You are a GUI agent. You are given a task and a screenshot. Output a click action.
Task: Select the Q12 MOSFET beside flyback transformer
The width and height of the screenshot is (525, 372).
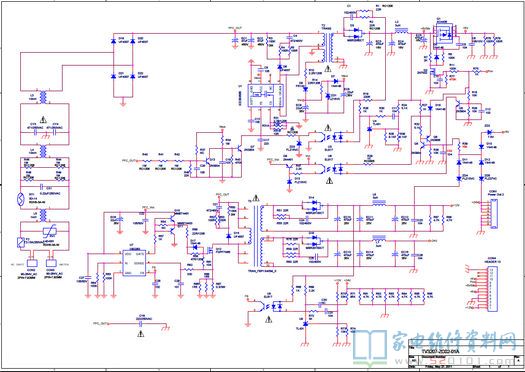[210, 250]
